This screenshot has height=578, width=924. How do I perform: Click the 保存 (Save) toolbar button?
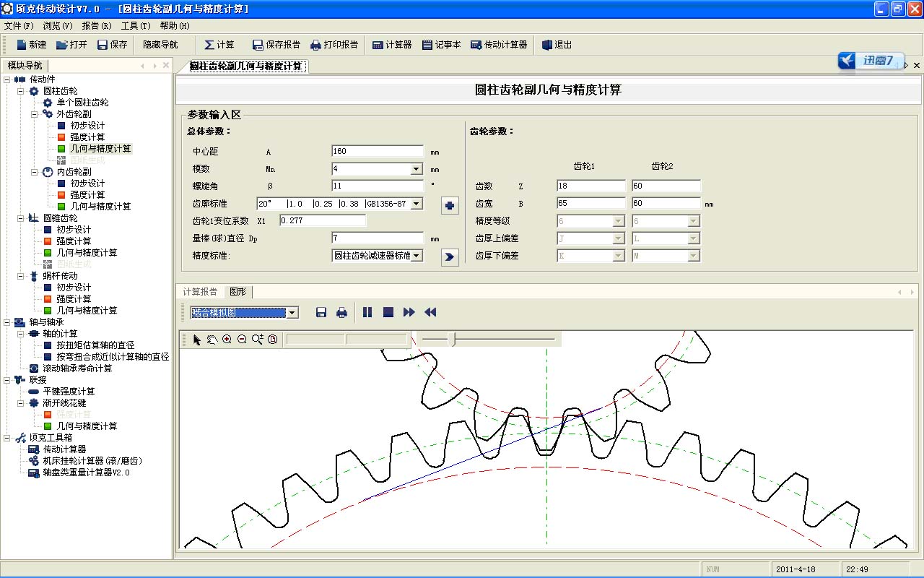point(112,45)
